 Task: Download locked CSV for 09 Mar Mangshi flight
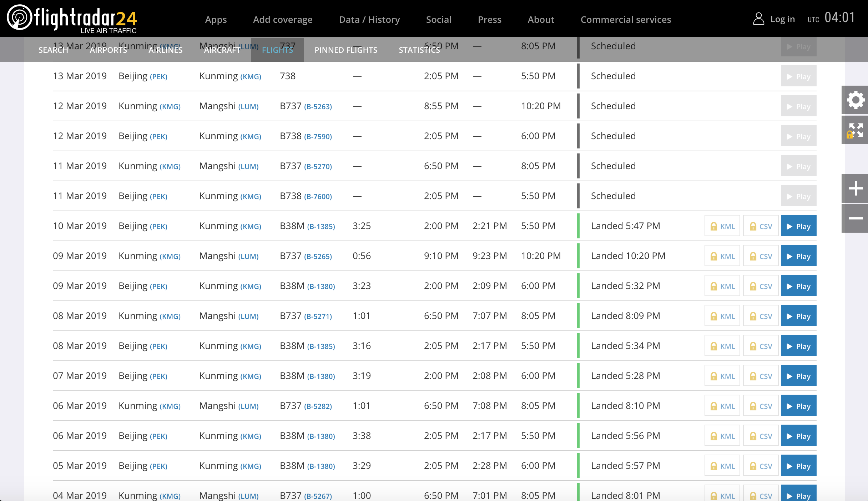[x=761, y=256]
